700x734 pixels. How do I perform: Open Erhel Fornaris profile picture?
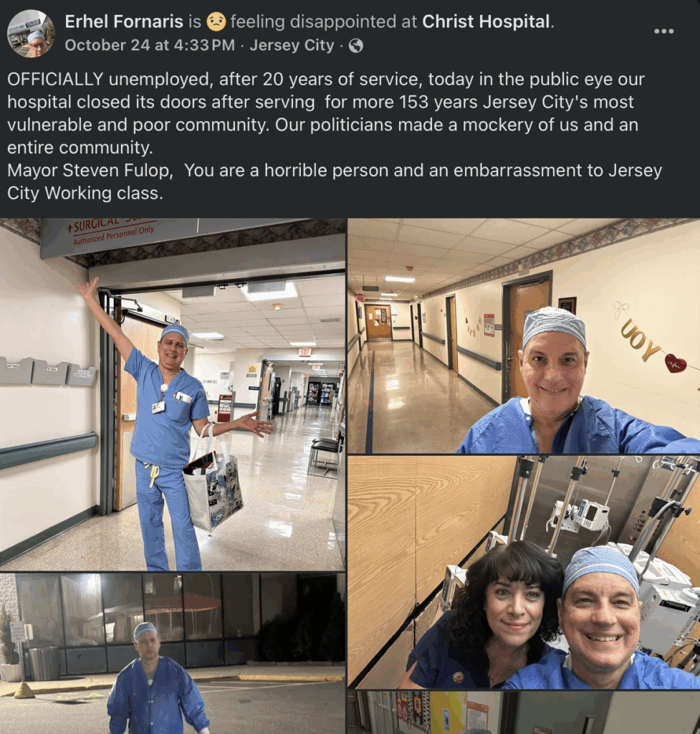tap(31, 33)
